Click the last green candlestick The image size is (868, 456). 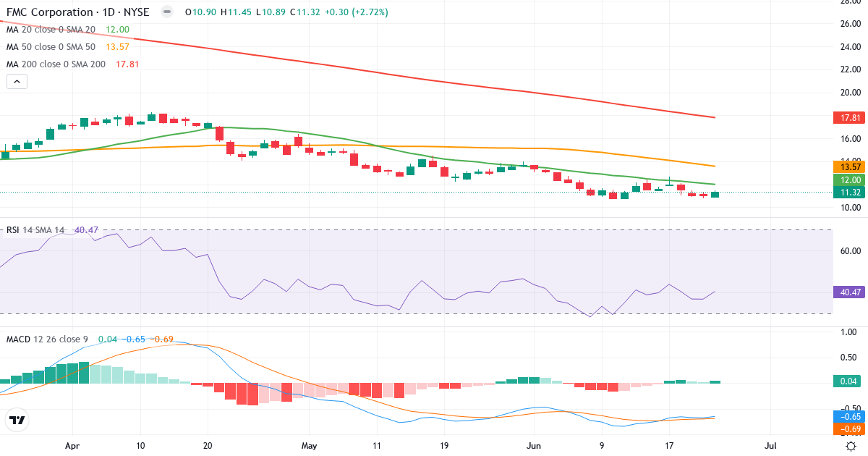coord(715,194)
